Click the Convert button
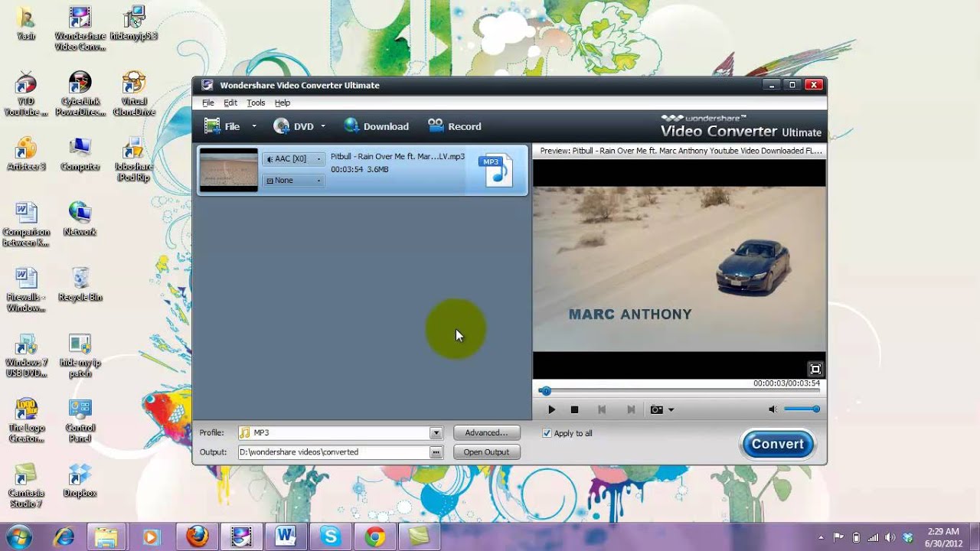Viewport: 980px width, 551px height. 777,444
